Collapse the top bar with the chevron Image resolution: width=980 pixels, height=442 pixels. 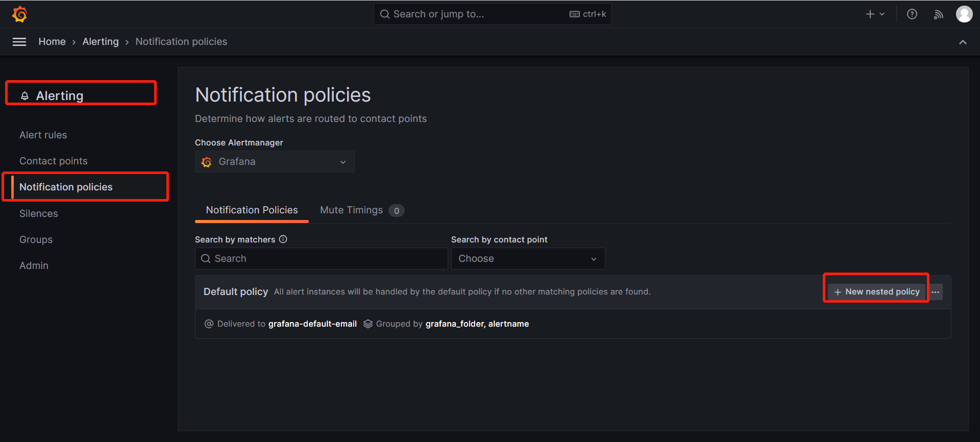(963, 42)
